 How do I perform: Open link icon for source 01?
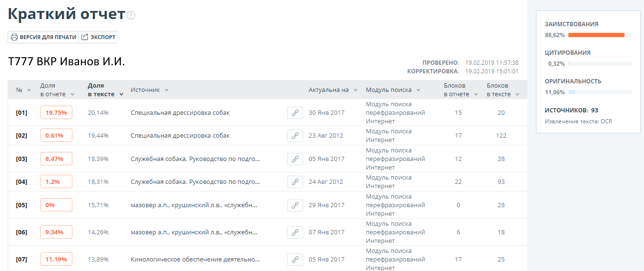(295, 113)
